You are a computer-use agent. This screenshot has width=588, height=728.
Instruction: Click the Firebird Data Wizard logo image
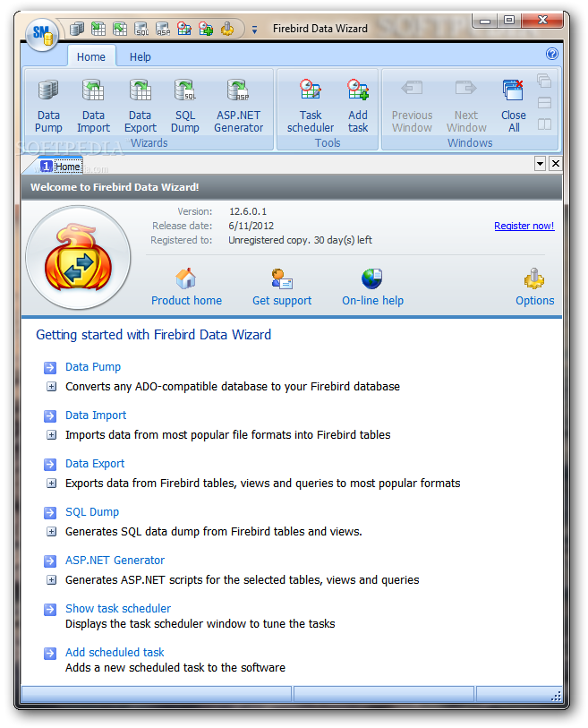pos(78,258)
